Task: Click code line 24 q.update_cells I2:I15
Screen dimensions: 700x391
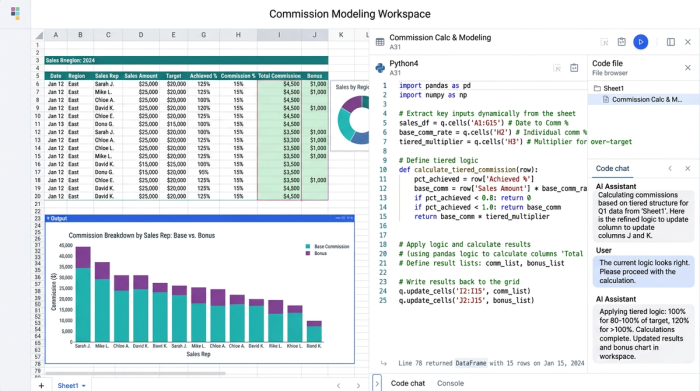Action: 464,291
